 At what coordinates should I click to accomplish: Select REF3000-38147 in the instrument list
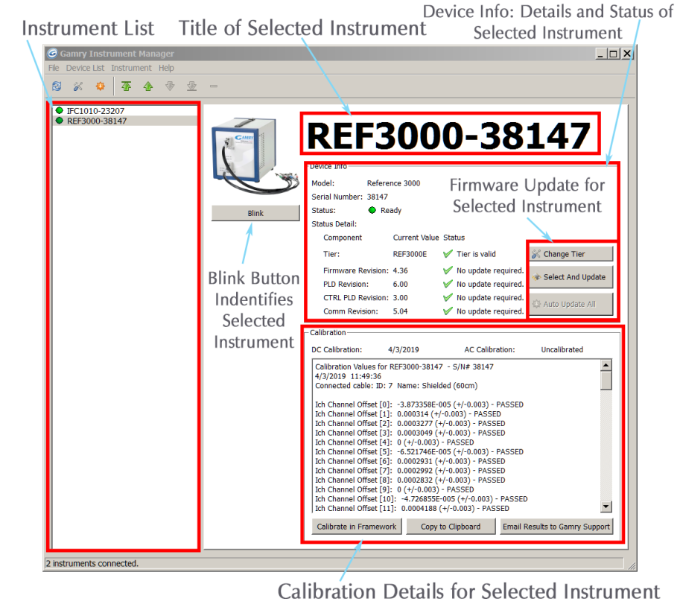(125, 121)
